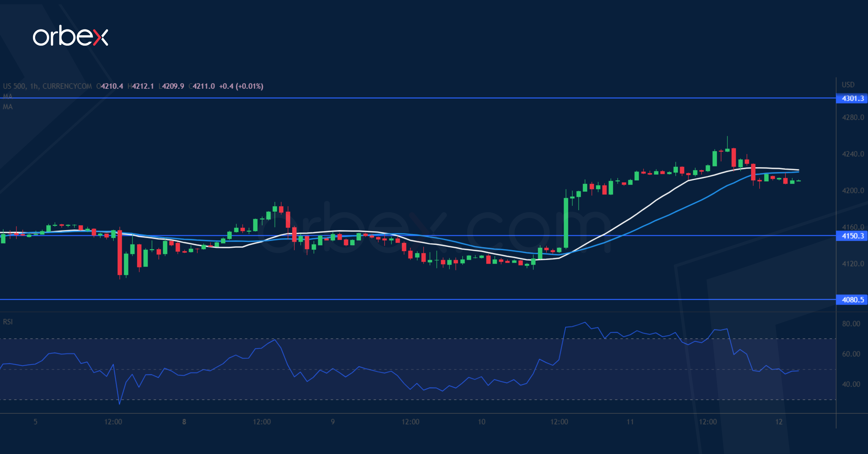Click the 40.00 RSI scale value

851,384
